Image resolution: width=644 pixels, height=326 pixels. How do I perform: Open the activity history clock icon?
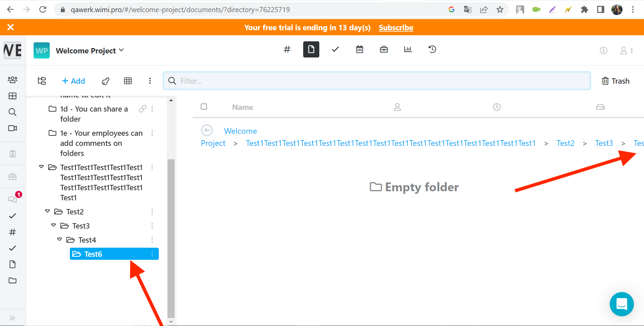tap(432, 49)
